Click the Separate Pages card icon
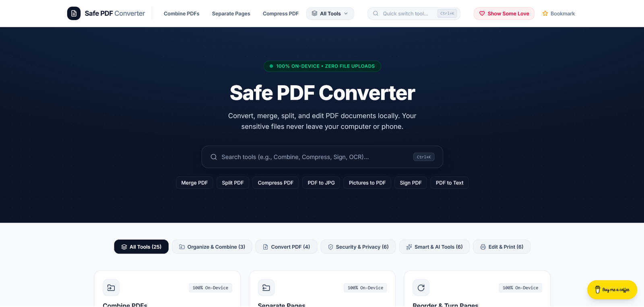 coord(266,288)
